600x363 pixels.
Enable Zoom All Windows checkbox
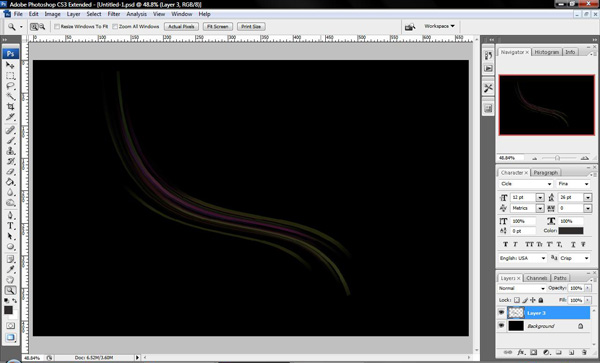click(x=115, y=26)
